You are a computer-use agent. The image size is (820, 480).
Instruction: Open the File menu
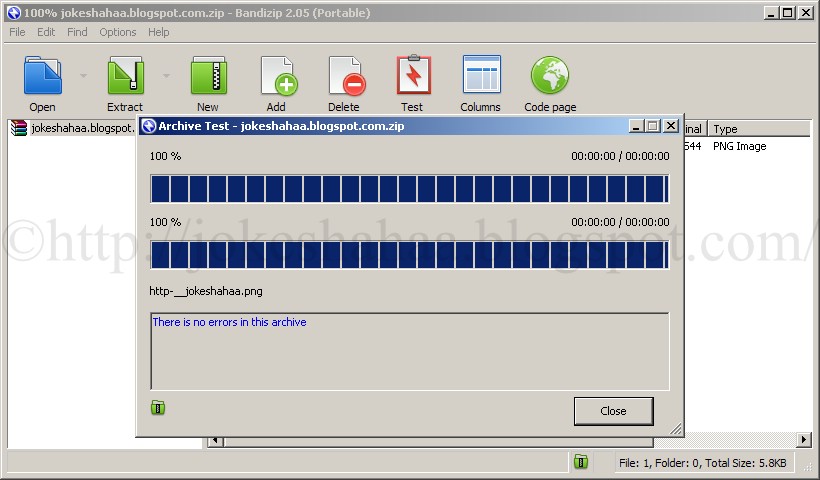(17, 32)
